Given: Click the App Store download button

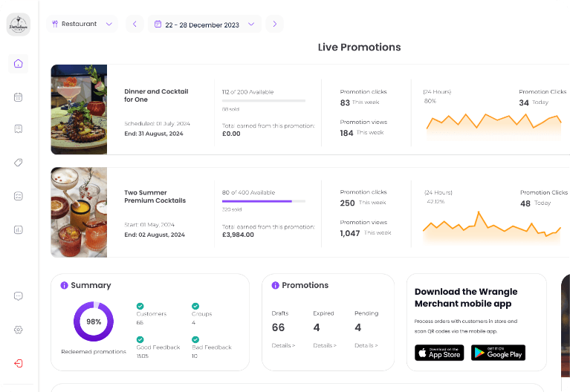Looking at the screenshot, I should 439,353.
